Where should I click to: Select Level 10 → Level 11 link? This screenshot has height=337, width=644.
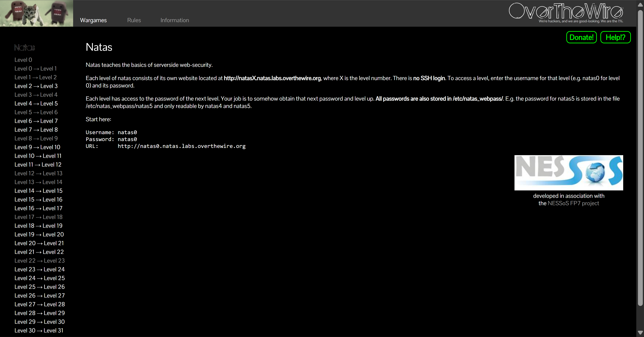(38, 156)
